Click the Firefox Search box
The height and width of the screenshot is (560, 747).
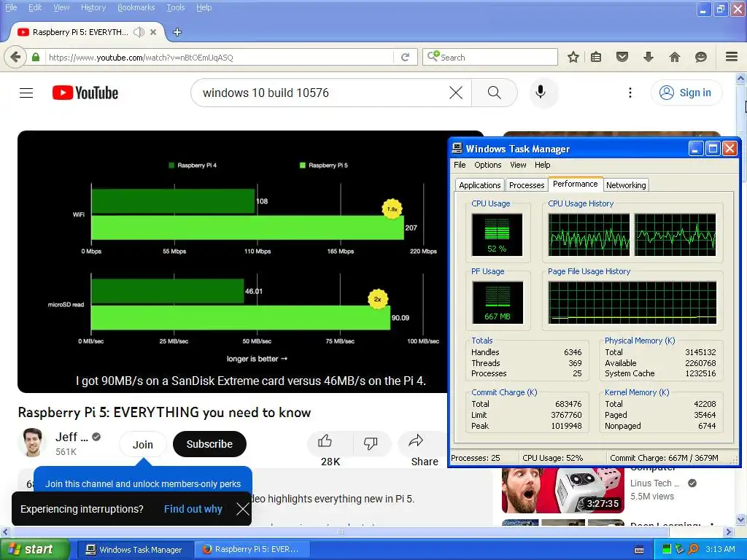(489, 57)
